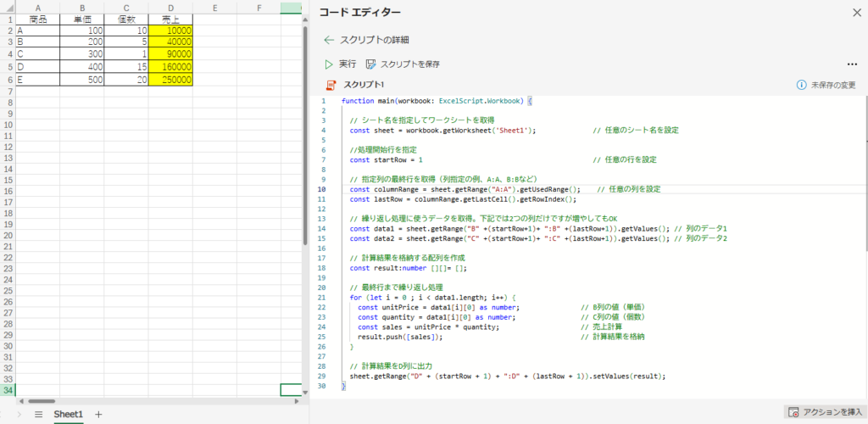Click code line 22 unitPrice declaration
This screenshot has width=868, height=424.
coord(438,307)
